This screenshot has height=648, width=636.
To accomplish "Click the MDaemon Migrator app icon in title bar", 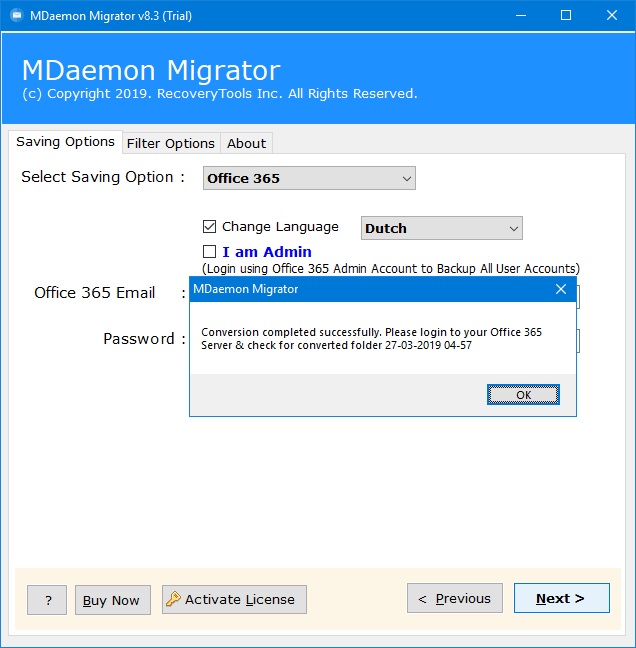I will click(17, 16).
